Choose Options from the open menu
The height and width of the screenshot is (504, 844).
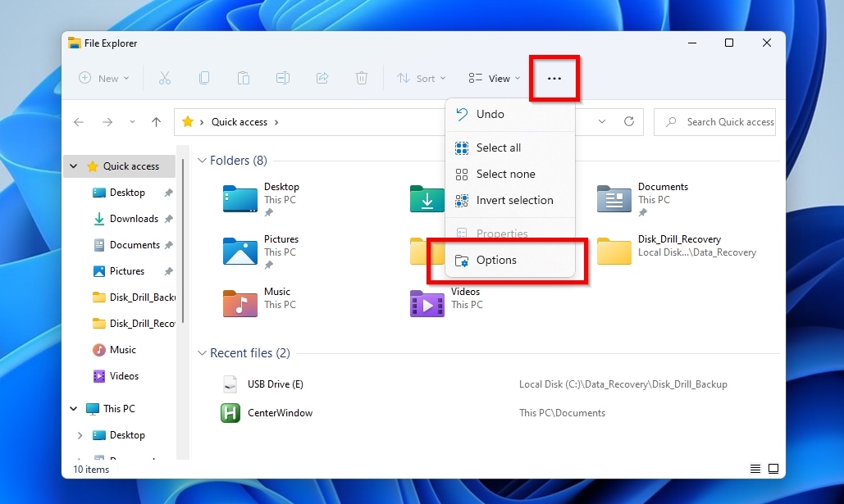496,260
